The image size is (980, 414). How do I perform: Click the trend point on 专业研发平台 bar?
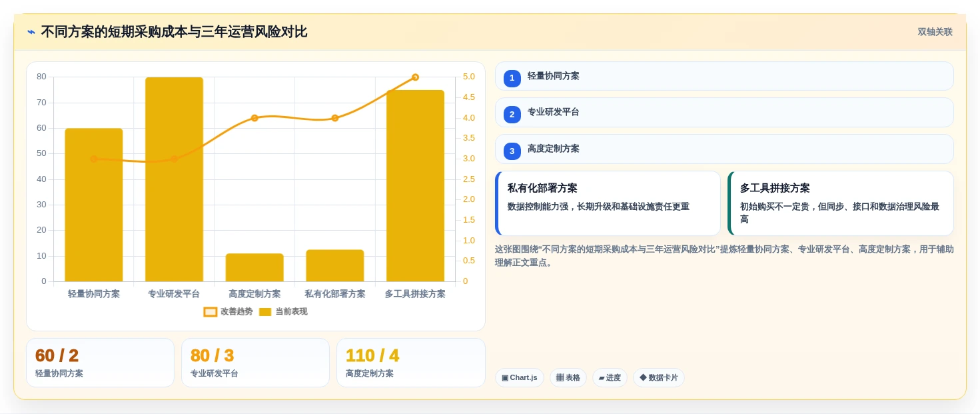(x=174, y=159)
